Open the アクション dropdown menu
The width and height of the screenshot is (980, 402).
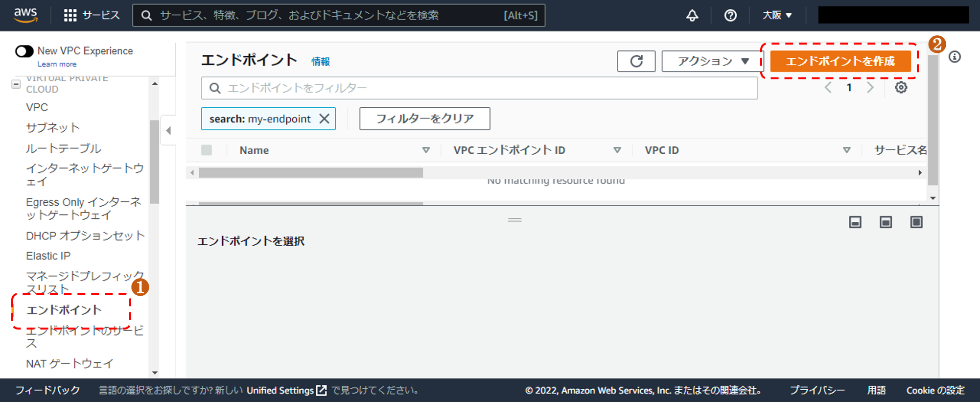click(712, 61)
